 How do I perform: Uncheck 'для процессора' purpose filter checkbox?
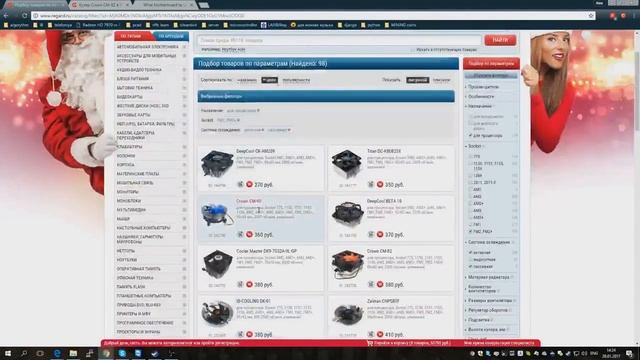(471, 136)
